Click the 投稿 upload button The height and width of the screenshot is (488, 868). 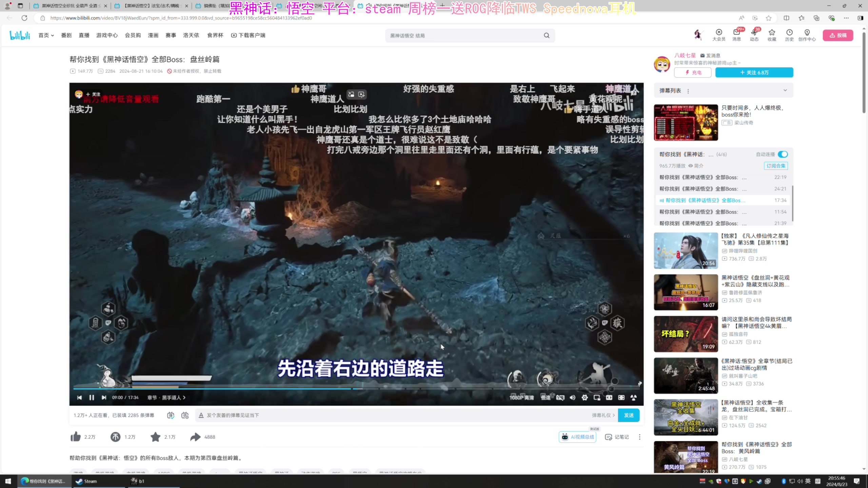pos(838,35)
